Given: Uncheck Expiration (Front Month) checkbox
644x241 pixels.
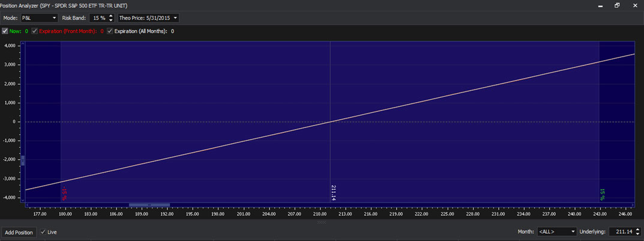Looking at the screenshot, I should (34, 31).
